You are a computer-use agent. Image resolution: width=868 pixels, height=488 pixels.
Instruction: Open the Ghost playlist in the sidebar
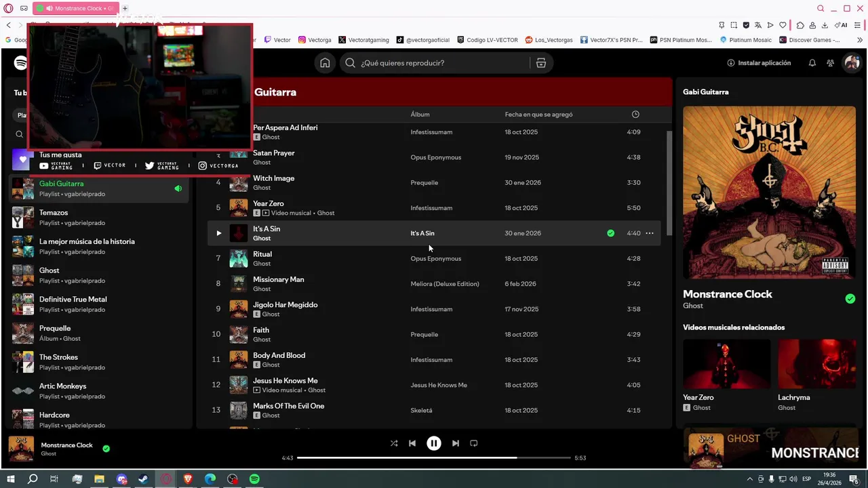coord(98,275)
